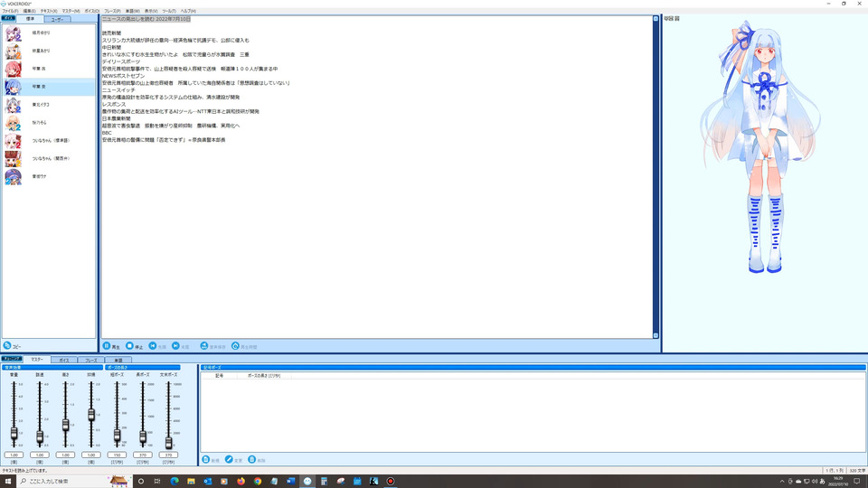Viewport: 868px width, 488px height.
Task: Click the 話速 value input field
Action: (x=39, y=455)
